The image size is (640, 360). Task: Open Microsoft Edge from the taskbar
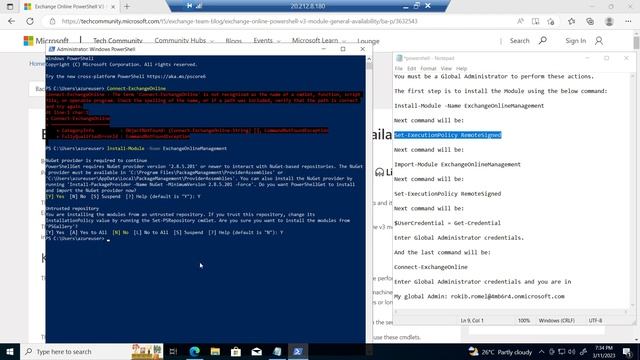click(195, 351)
